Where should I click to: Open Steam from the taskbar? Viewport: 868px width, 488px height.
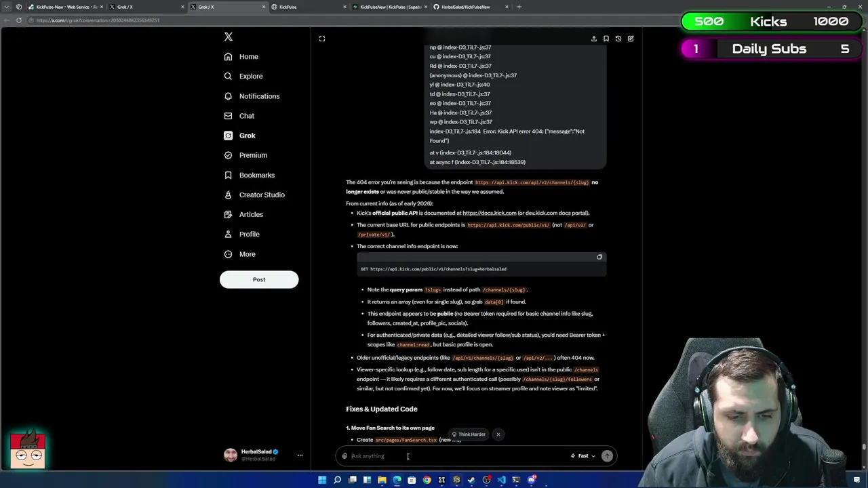[x=471, y=480]
